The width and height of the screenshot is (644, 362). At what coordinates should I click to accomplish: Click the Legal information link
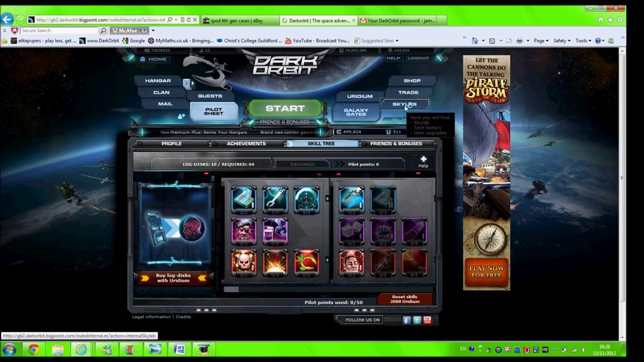[x=151, y=317]
